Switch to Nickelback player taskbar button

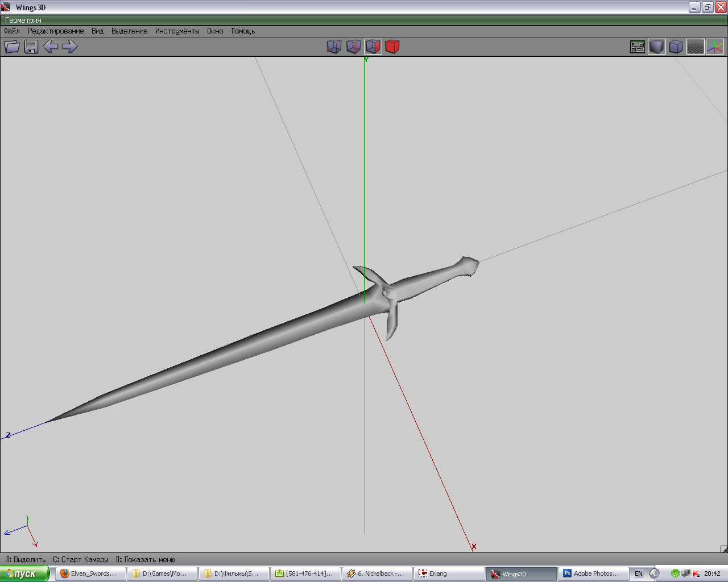pos(377,573)
